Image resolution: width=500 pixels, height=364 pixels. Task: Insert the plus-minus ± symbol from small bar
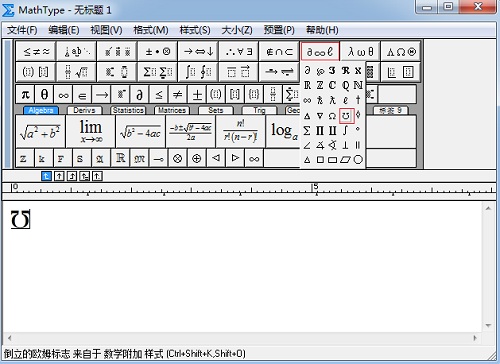(x=197, y=95)
